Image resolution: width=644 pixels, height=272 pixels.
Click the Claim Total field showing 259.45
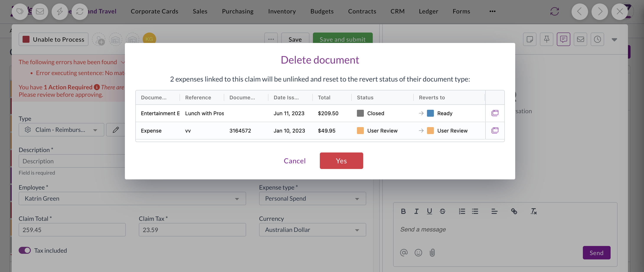click(72, 230)
